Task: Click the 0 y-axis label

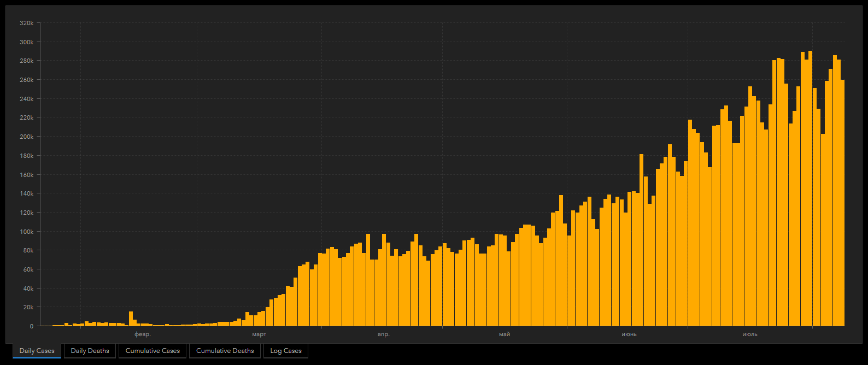Action: tap(32, 326)
